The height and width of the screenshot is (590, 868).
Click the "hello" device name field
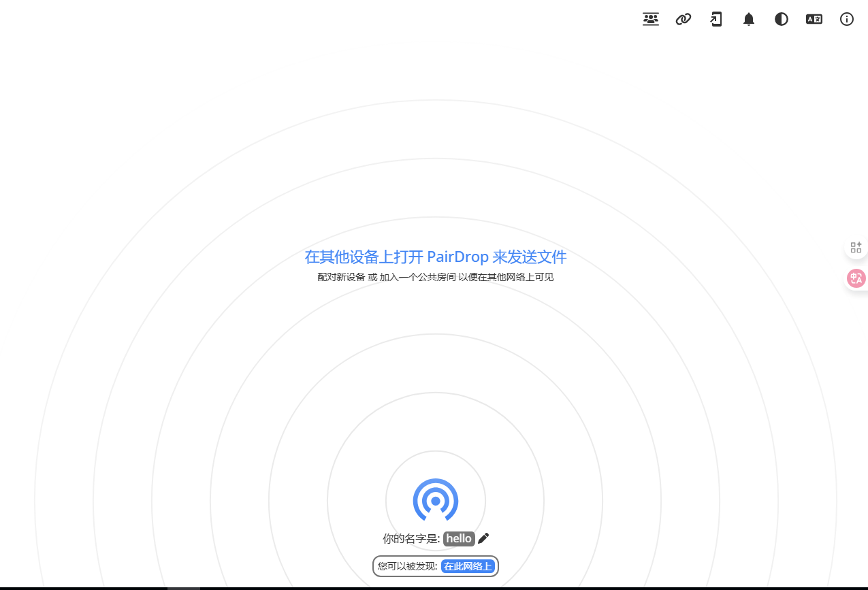coord(459,538)
